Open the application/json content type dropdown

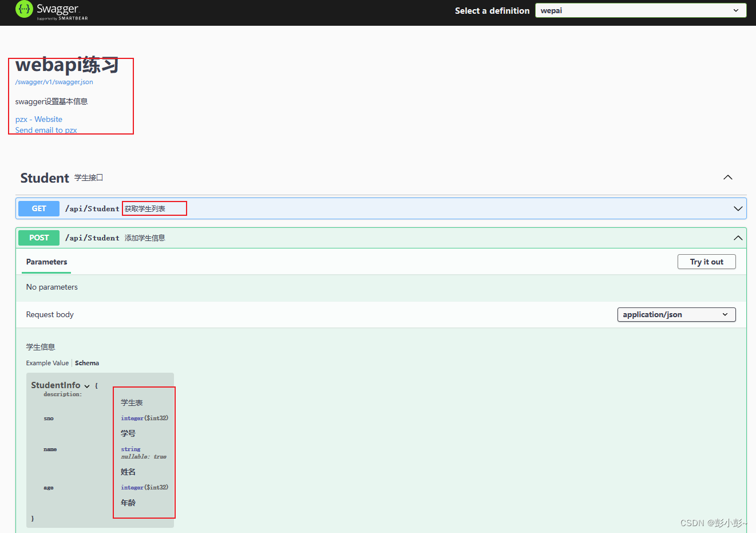pos(676,314)
